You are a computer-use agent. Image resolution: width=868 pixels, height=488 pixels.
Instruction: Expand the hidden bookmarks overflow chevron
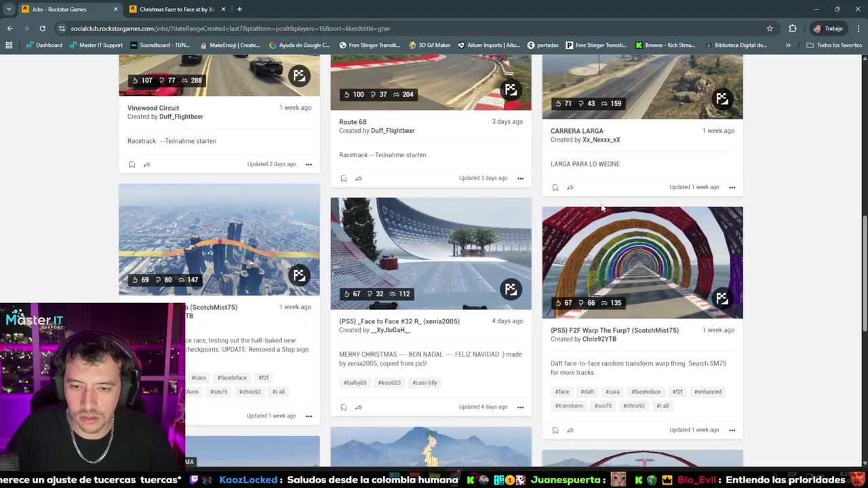tap(788, 45)
